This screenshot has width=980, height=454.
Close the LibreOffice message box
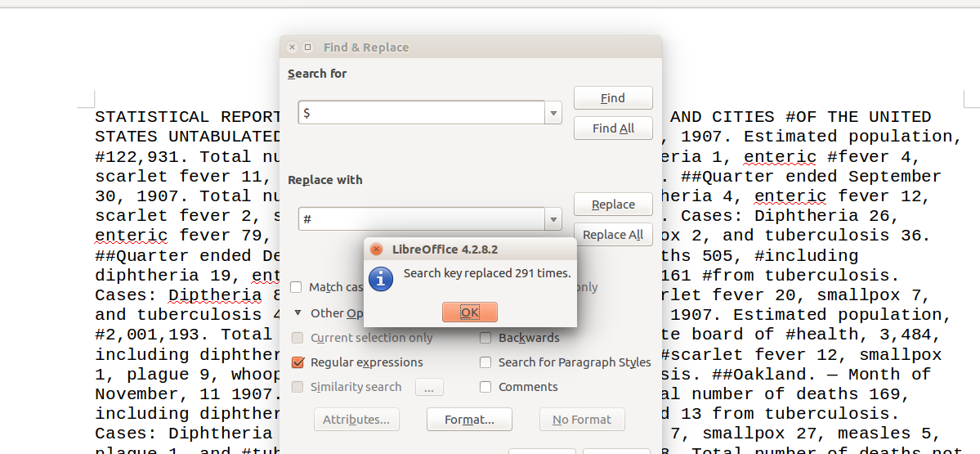[376, 249]
